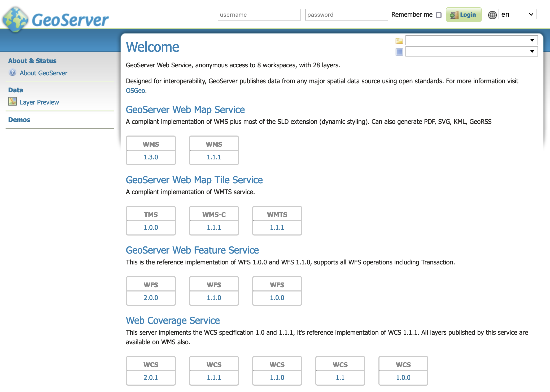
Task: Follow the OSGeo link
Action: (x=135, y=91)
